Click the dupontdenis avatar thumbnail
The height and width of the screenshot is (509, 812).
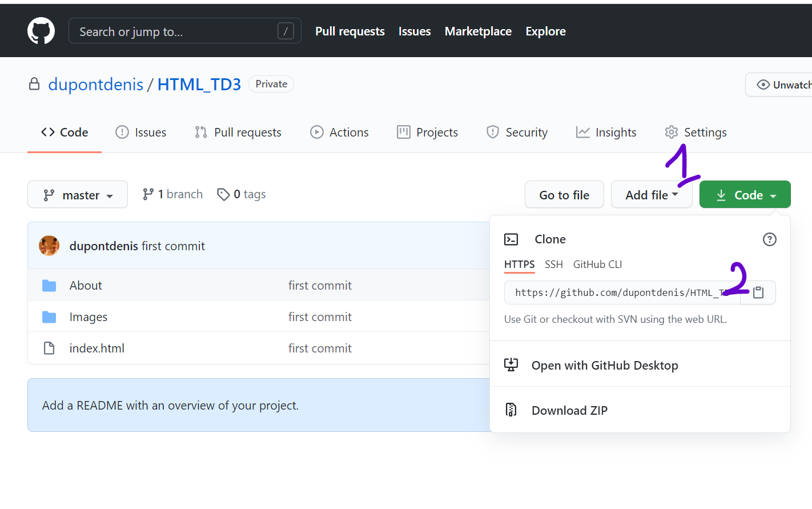coord(49,246)
